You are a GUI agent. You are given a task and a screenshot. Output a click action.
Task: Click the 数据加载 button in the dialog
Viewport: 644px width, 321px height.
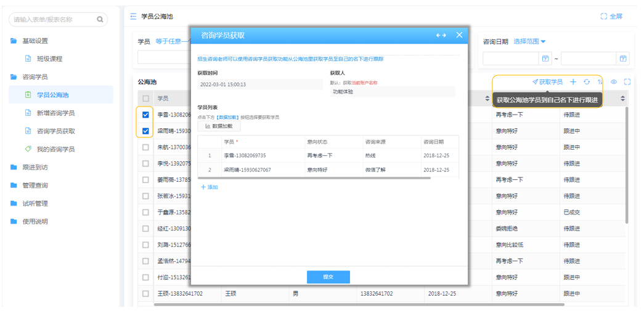(x=218, y=126)
